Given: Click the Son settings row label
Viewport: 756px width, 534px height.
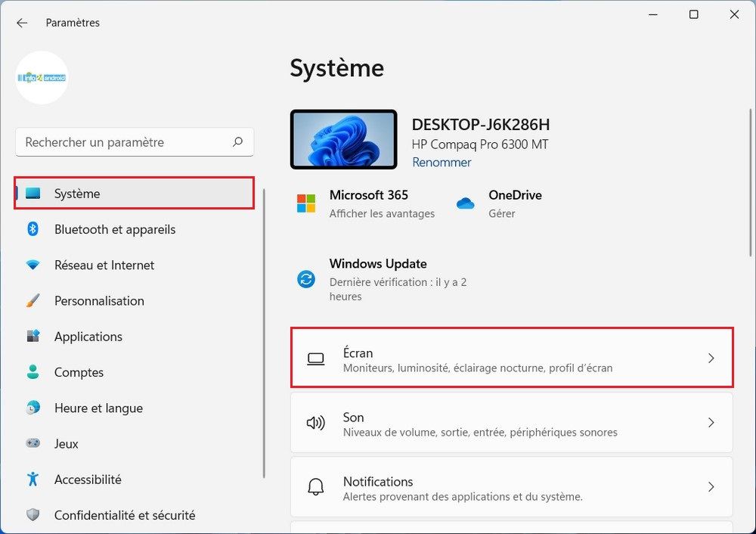Looking at the screenshot, I should coord(353,417).
